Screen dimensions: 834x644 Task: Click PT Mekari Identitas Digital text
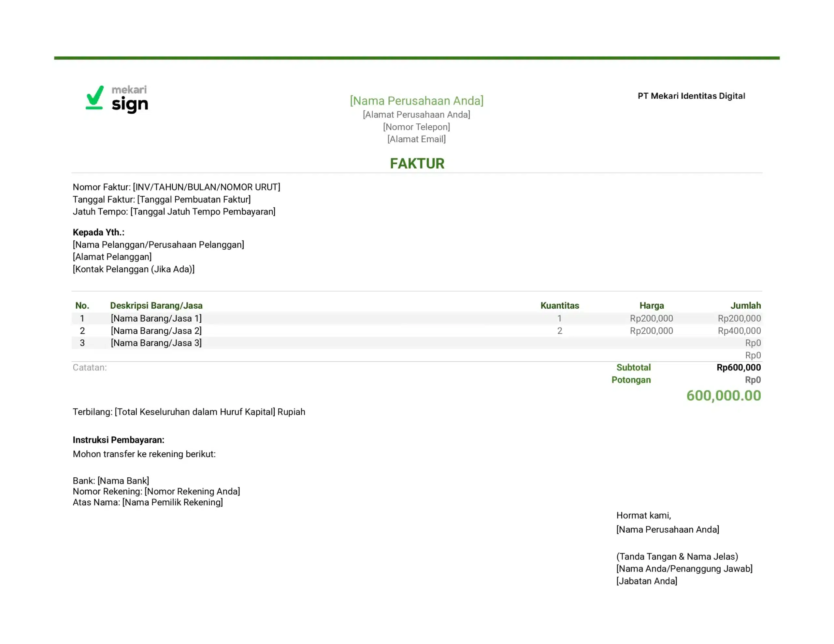691,96
